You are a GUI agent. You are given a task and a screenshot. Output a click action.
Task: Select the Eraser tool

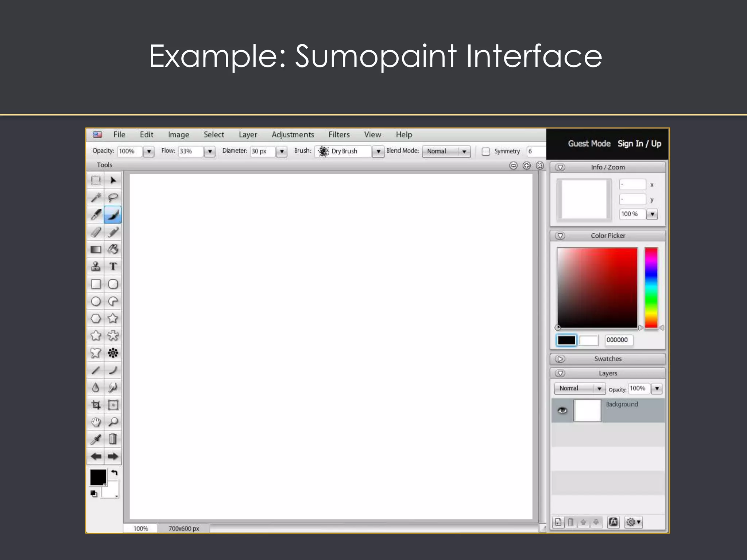point(96,232)
